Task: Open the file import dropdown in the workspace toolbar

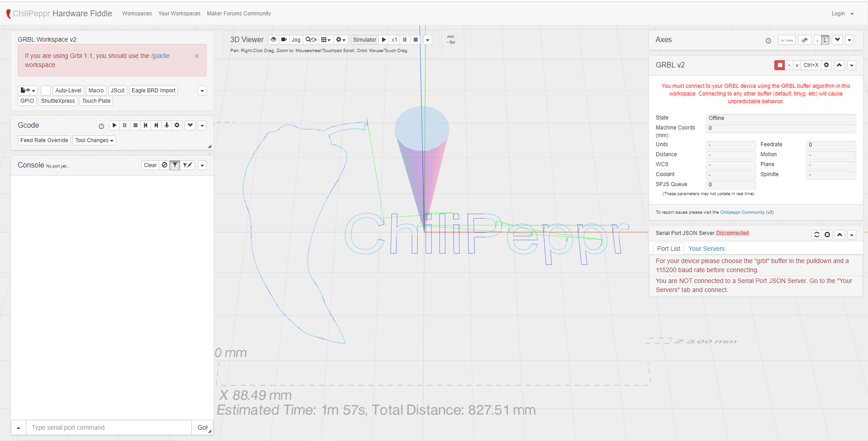Action: [x=28, y=91]
